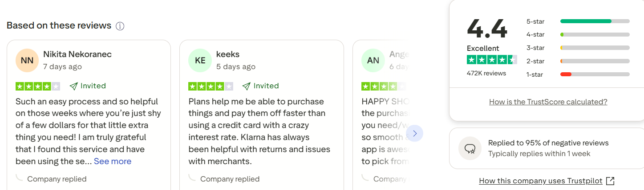644x190 pixels.
Task: Click the NN avatar for Nikita Nekoranec
Action: tap(27, 61)
